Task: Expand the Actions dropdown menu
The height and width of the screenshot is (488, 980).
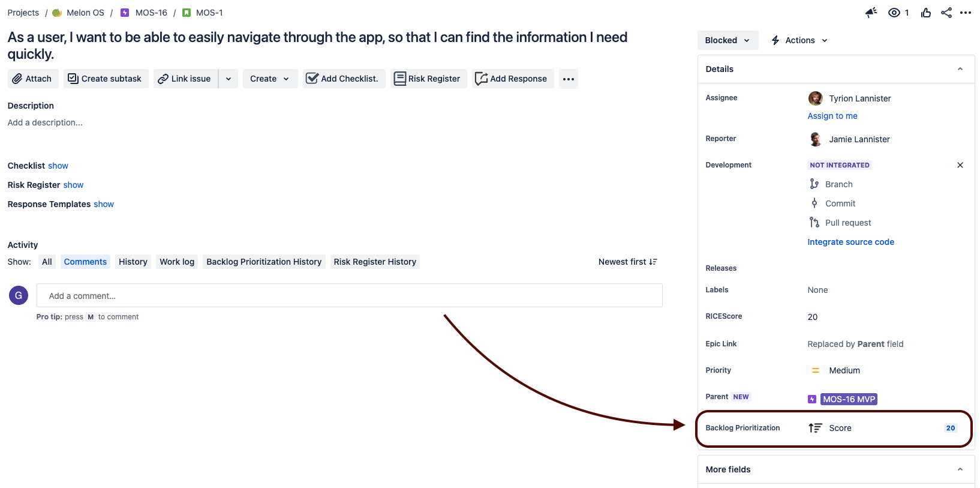Action: [799, 40]
